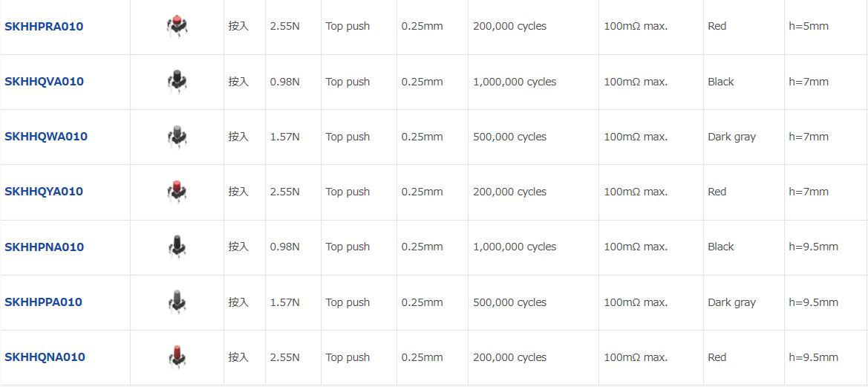Click the tall red switch image for SKHHQNA010
Viewport: 868px width, 387px height.
[177, 357]
